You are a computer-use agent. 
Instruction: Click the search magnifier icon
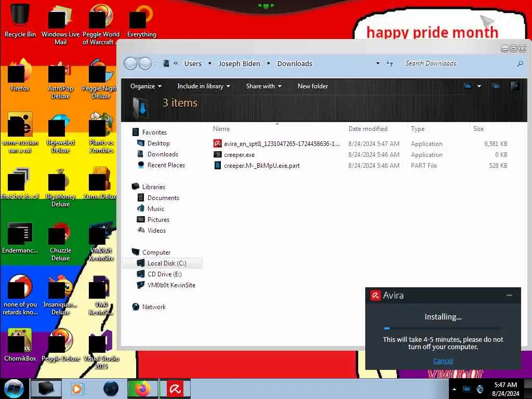coord(520,63)
